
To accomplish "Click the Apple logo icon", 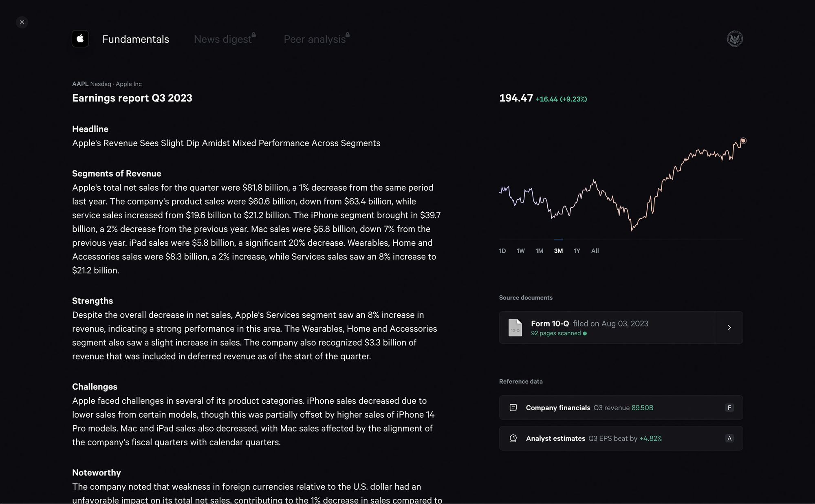I will point(80,39).
